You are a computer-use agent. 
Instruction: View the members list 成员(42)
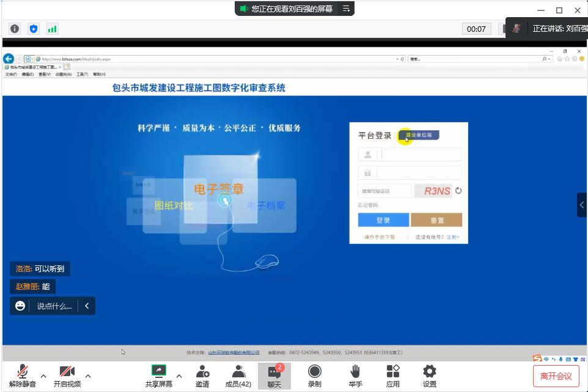point(238,374)
